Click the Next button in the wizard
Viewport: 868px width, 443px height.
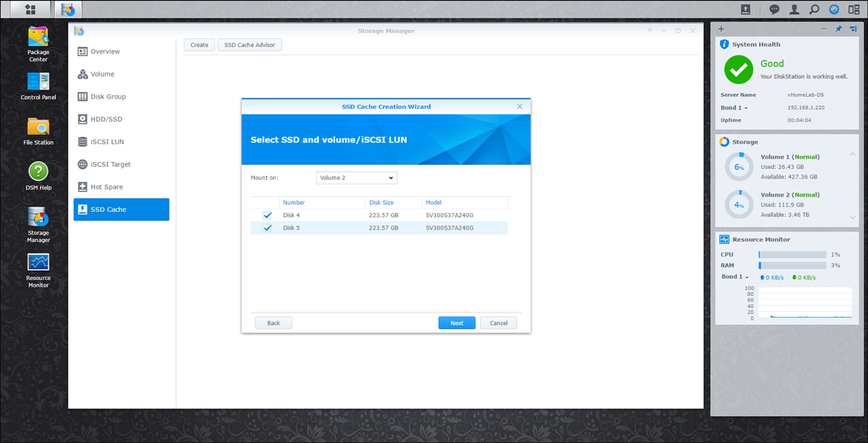tap(456, 323)
